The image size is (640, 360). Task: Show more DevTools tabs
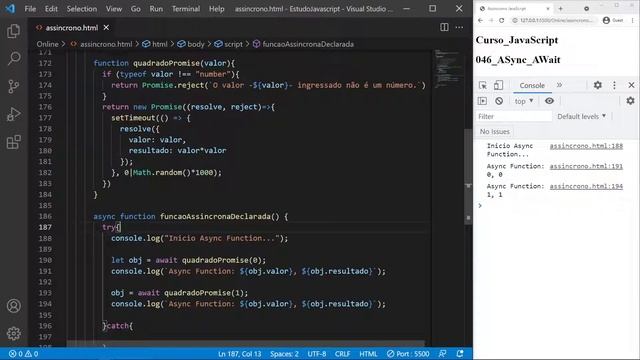coord(559,85)
